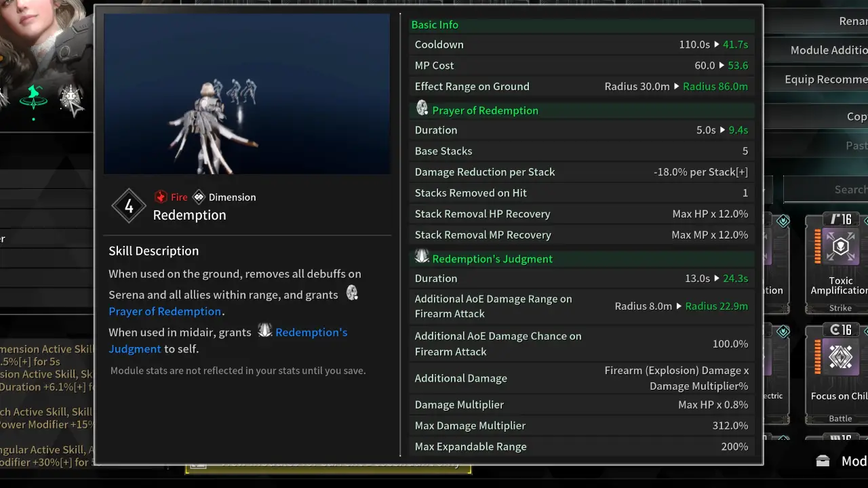Click the red Fire attribute icon
Screen dimensions: 868x488
[x=161, y=197]
